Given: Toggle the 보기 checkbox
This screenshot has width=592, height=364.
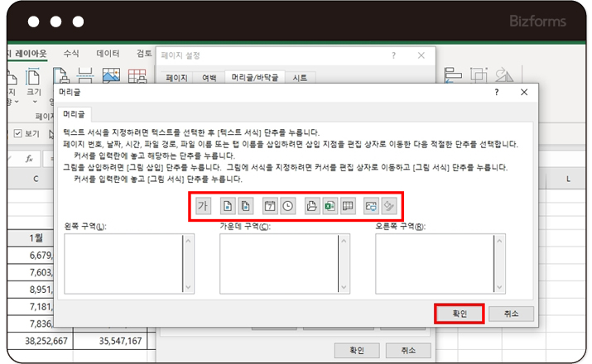Looking at the screenshot, I should [x=17, y=133].
